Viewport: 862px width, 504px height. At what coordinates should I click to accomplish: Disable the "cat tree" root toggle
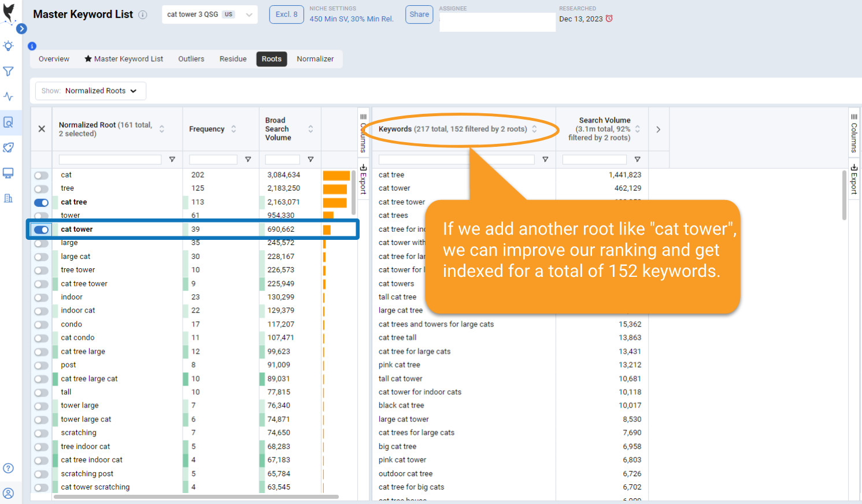click(x=41, y=202)
